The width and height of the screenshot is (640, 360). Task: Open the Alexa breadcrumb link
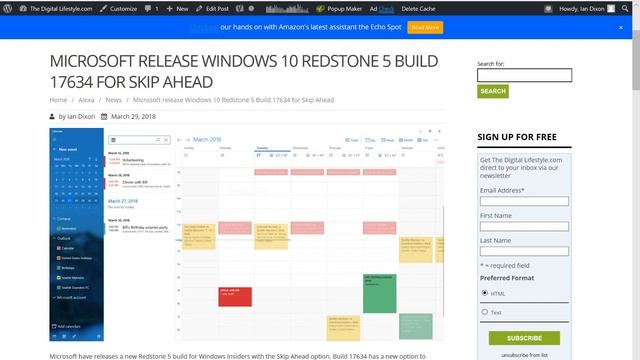click(86, 100)
